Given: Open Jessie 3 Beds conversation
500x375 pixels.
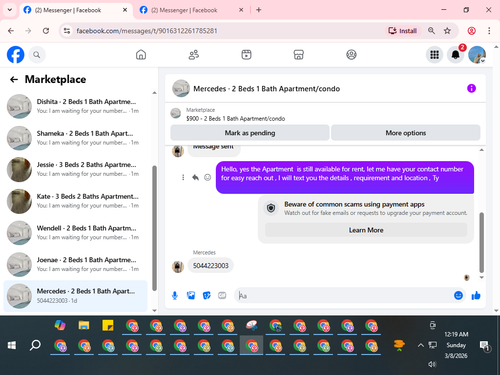Looking at the screenshot, I should click(x=75, y=169).
